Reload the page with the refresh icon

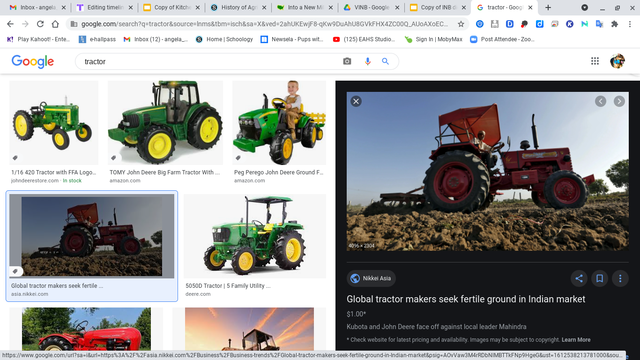40,24
